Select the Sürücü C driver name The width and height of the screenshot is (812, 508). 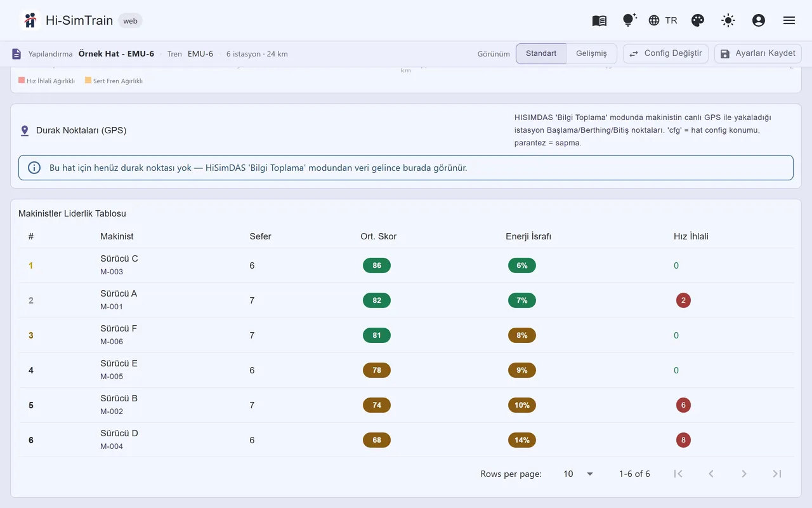coord(119,258)
